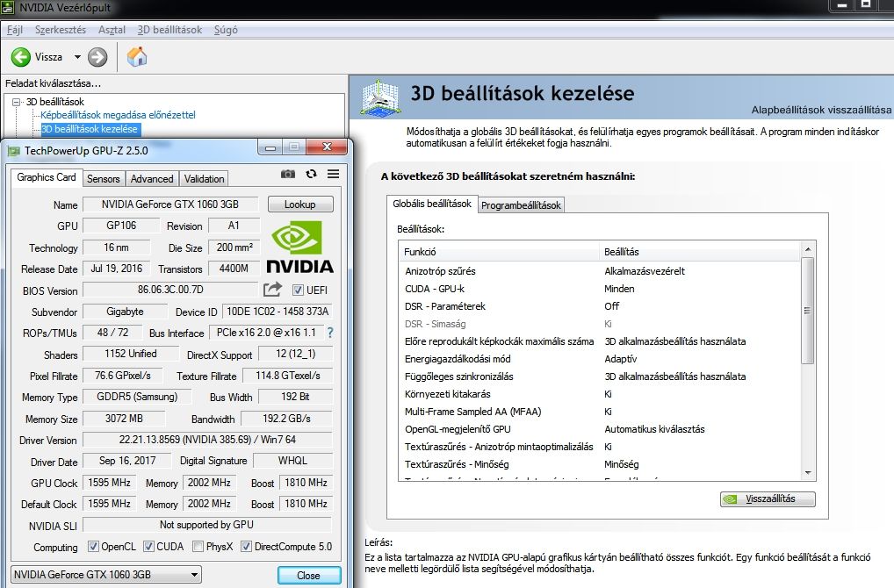Open the Súgó menu

[x=226, y=30]
